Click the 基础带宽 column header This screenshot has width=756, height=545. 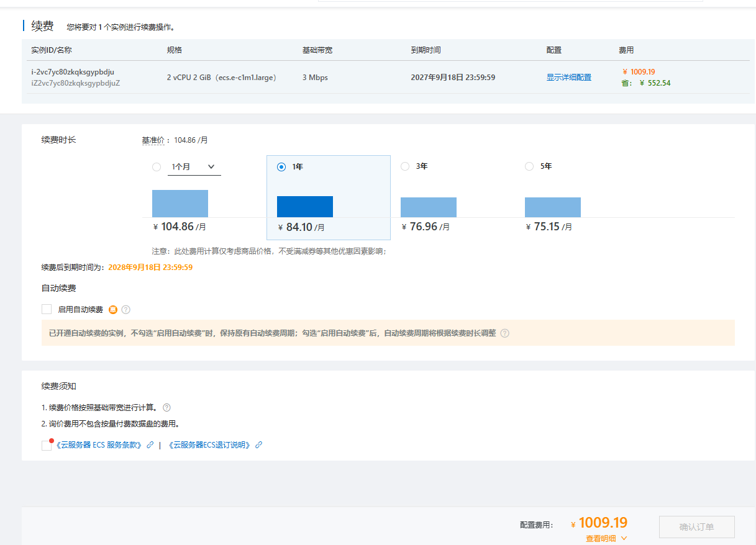pos(317,50)
